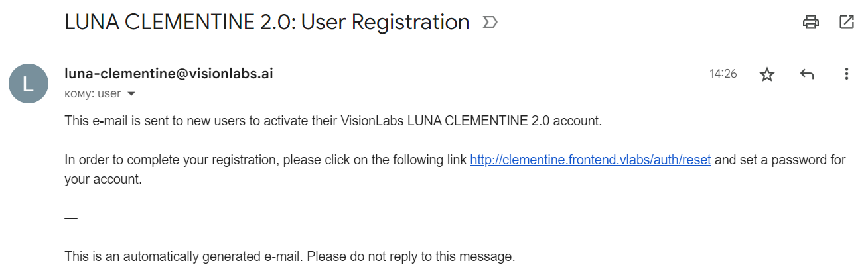Click the 'your account.' line of text
The width and height of the screenshot is (868, 279).
(x=103, y=179)
